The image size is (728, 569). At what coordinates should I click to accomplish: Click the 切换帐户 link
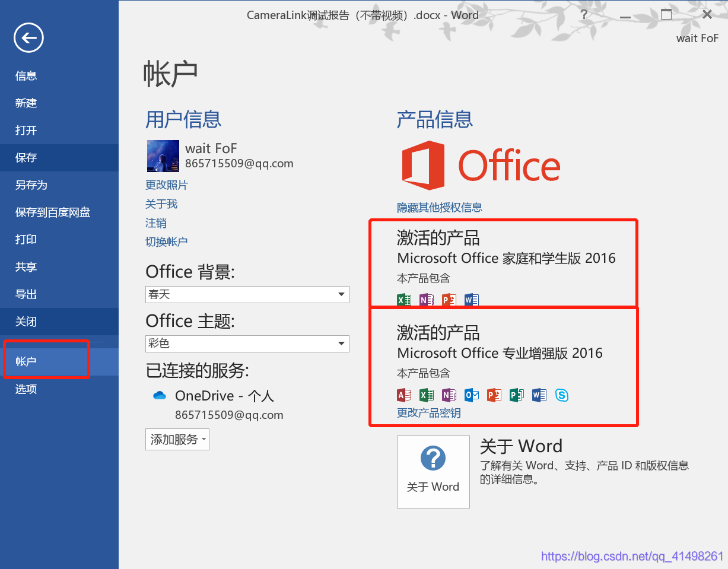(167, 242)
